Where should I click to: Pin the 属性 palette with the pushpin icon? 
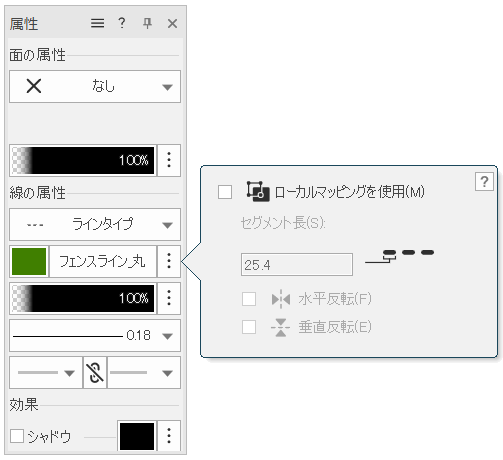click(x=147, y=23)
